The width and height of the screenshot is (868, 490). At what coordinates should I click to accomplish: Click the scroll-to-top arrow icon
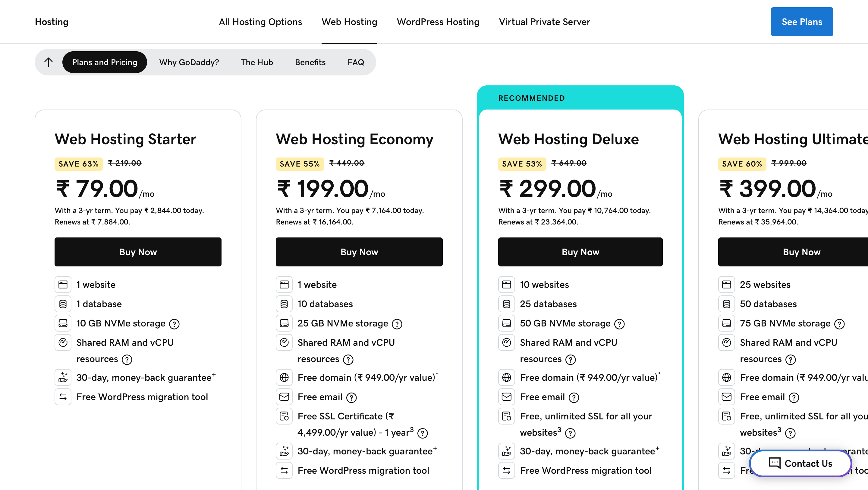click(49, 62)
